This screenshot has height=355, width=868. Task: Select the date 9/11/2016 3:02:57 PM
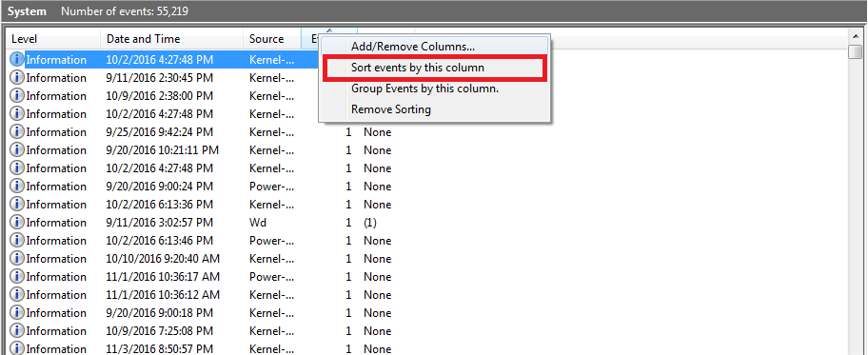coord(160,223)
